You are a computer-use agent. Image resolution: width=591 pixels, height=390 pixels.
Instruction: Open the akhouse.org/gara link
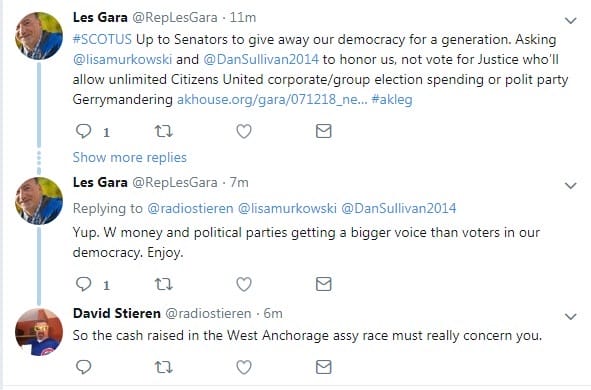[272, 99]
